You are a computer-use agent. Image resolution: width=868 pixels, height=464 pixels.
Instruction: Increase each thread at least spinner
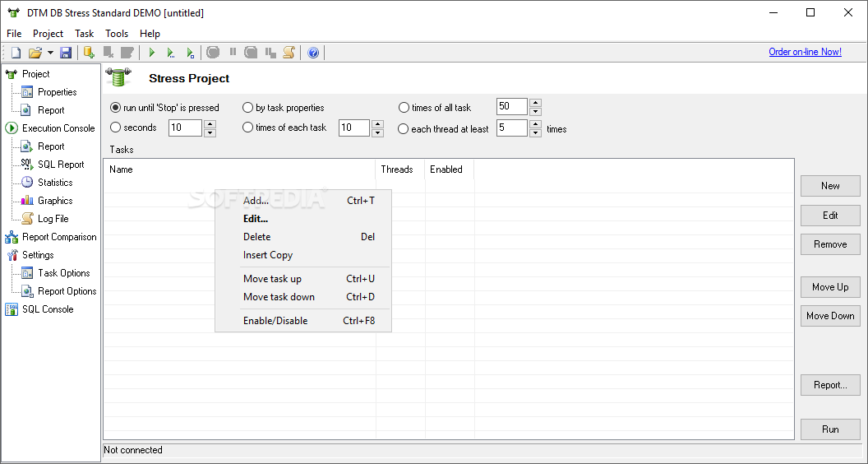coord(535,123)
